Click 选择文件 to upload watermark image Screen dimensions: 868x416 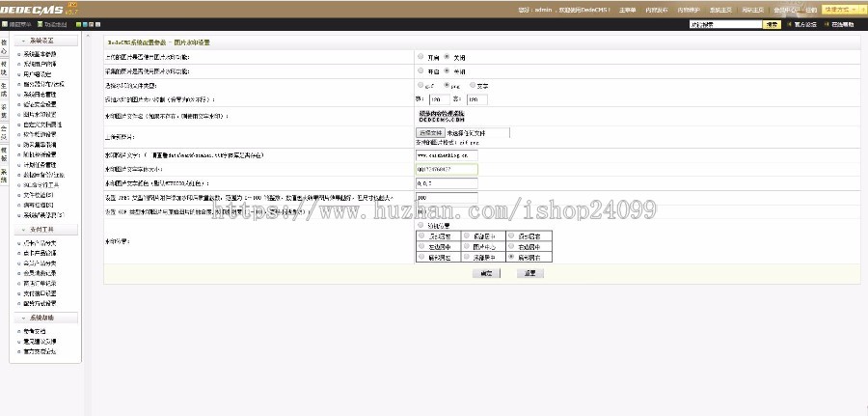click(x=431, y=133)
